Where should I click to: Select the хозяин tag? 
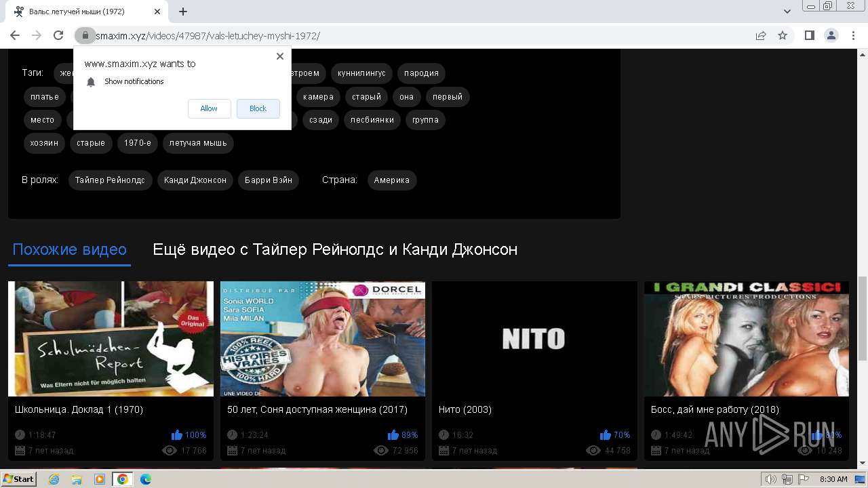(44, 143)
